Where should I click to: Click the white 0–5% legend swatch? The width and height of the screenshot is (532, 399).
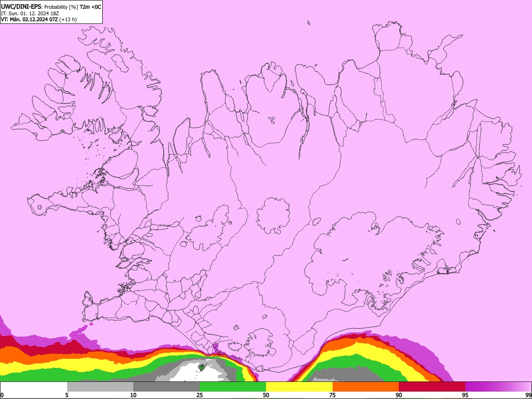tap(34, 387)
